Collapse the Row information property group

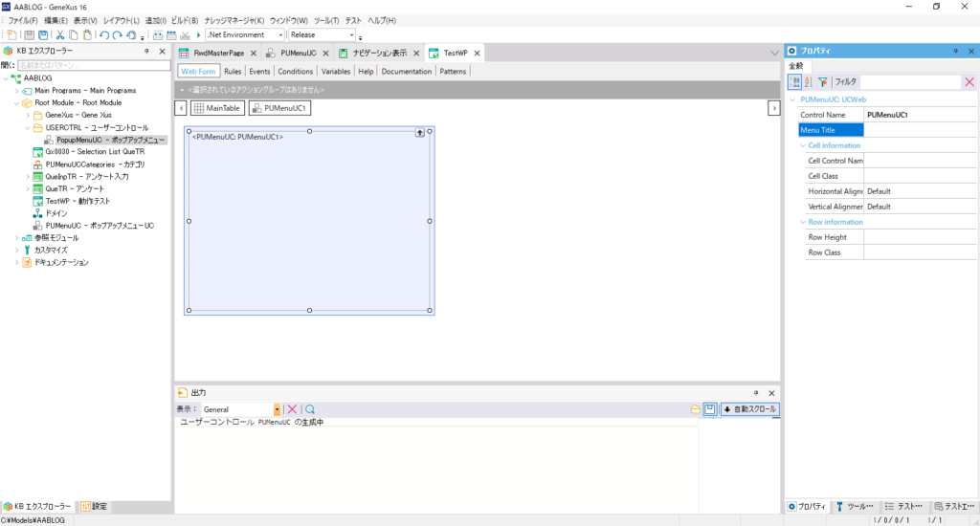pos(803,223)
